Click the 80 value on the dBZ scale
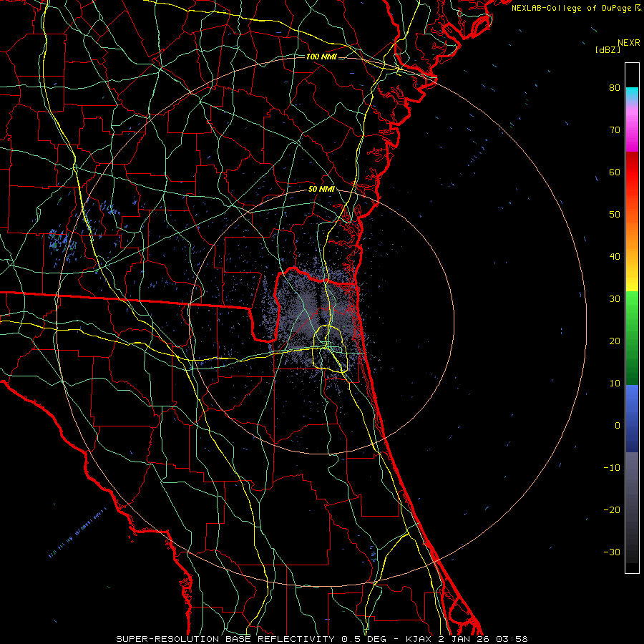Viewport: 644px width, 644px height. [615, 87]
